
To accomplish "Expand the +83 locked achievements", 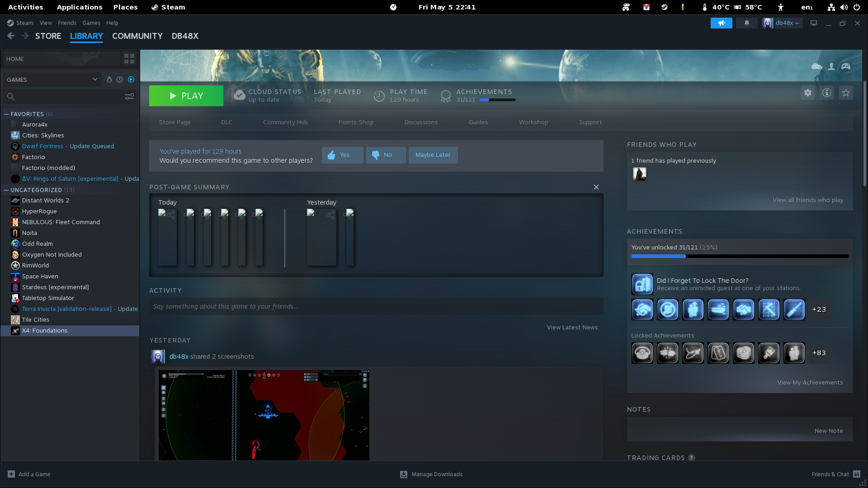I will [819, 353].
